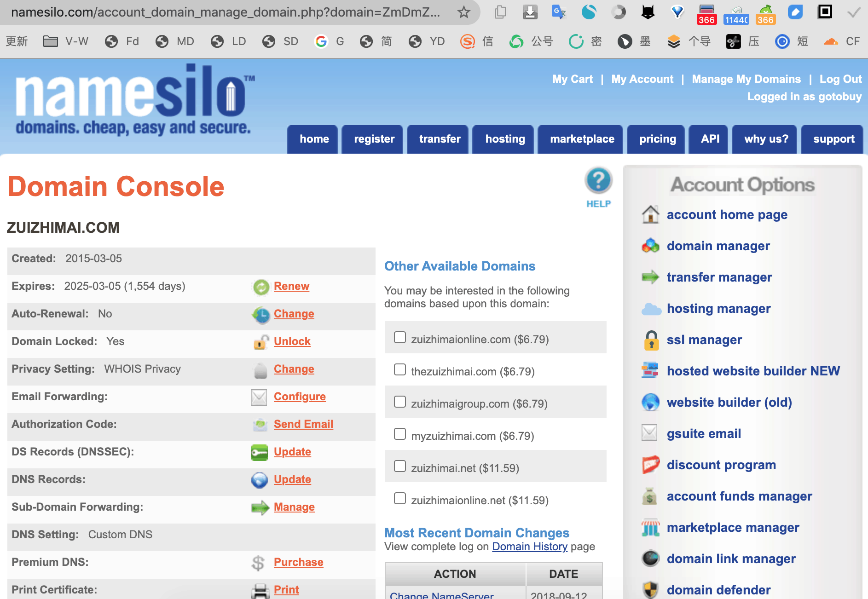Check the zuizhimai.net ($11.59) checkbox

pyautogui.click(x=400, y=466)
